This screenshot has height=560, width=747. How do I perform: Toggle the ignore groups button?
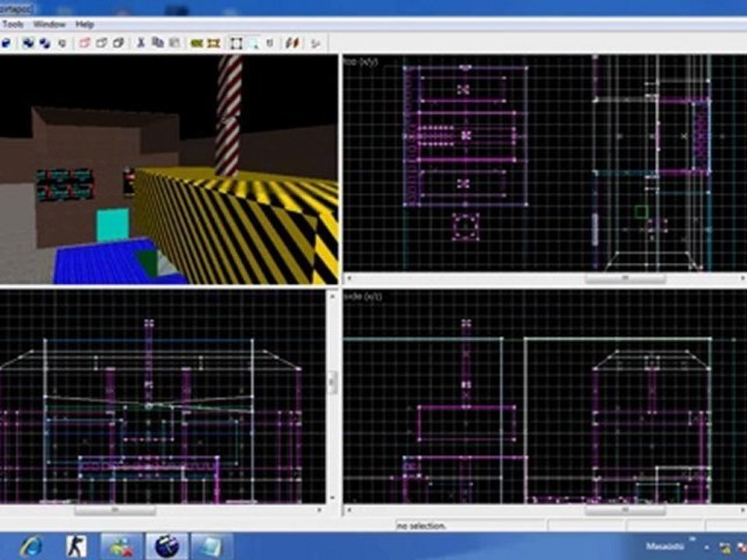point(62,44)
